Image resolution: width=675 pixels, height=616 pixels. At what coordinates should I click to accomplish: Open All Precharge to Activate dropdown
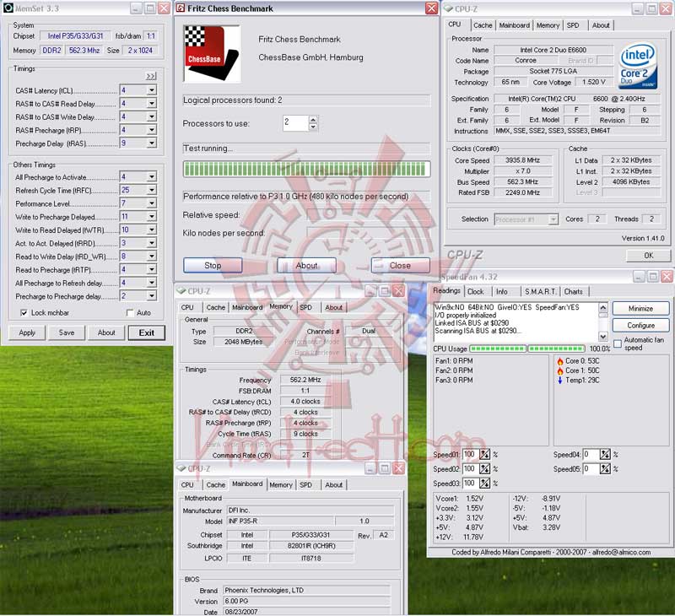[x=152, y=177]
